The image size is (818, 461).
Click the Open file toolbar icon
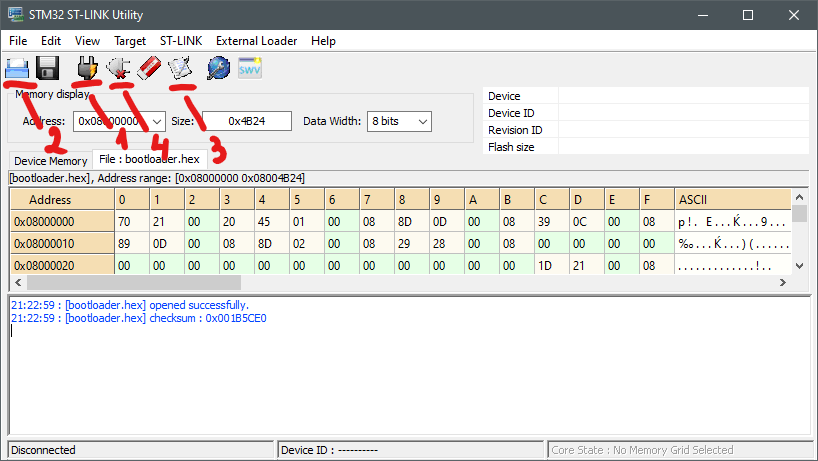(x=18, y=68)
